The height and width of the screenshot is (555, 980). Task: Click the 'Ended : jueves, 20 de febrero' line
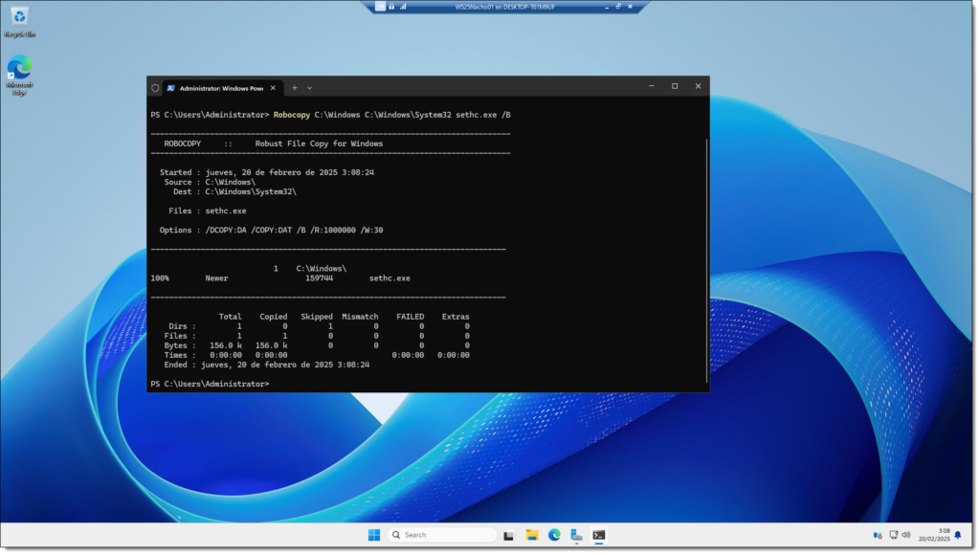[x=266, y=365]
